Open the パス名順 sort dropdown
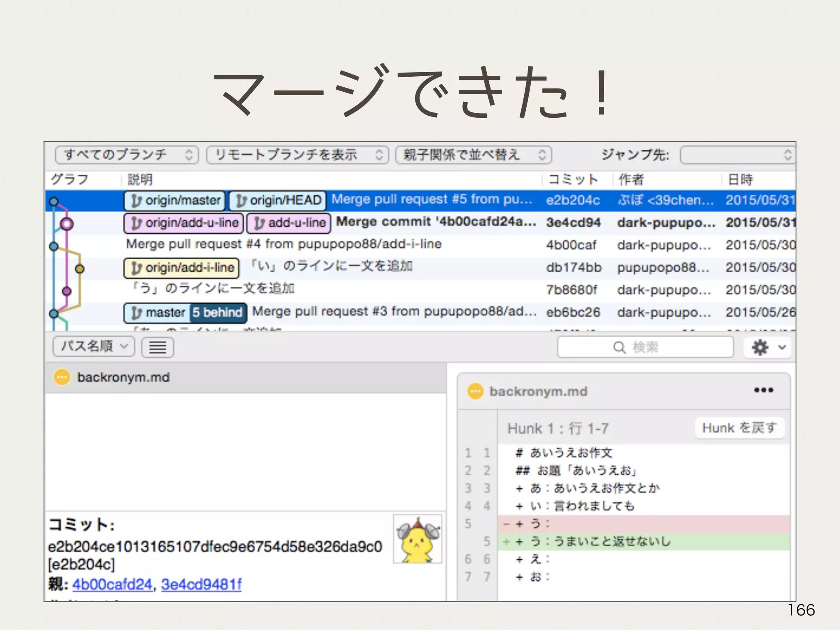 94,347
